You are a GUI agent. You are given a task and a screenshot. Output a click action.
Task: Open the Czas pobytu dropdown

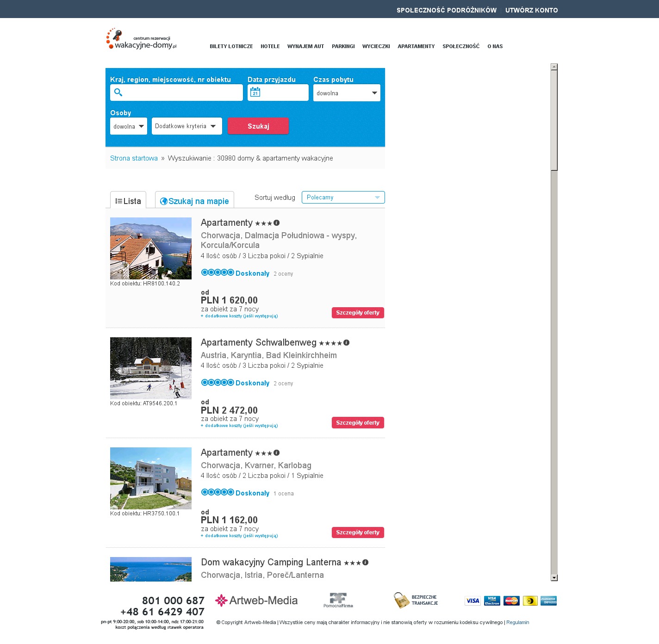coord(347,93)
